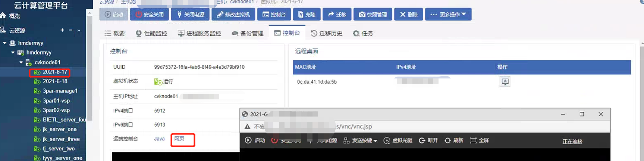Click 虚拟光驱 virtual CD-ROM in VNC window
This screenshot has height=161, width=644.
click(398, 140)
